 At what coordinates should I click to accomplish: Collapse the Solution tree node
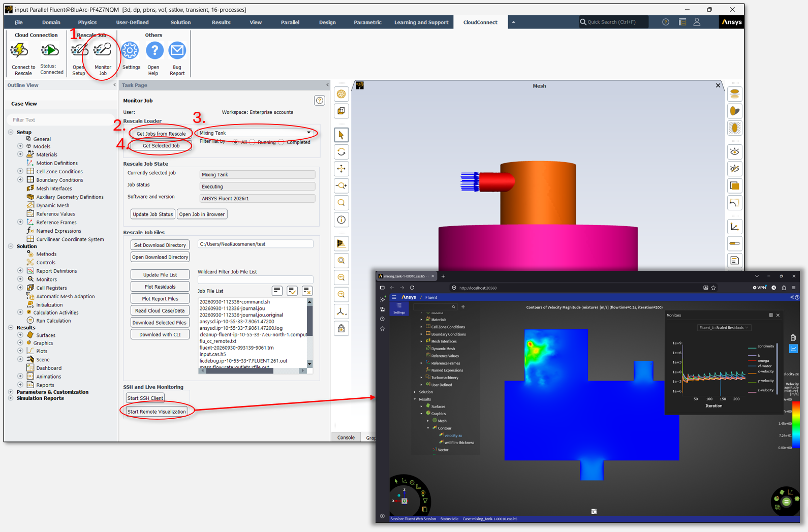11,246
